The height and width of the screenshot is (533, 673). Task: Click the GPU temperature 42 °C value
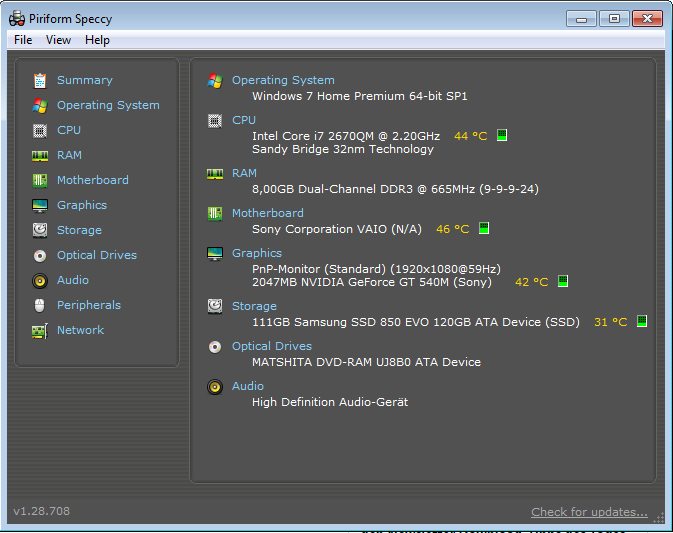point(531,282)
